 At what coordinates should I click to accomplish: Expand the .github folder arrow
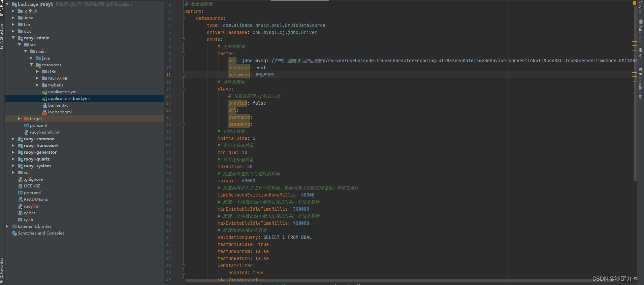click(x=13, y=11)
